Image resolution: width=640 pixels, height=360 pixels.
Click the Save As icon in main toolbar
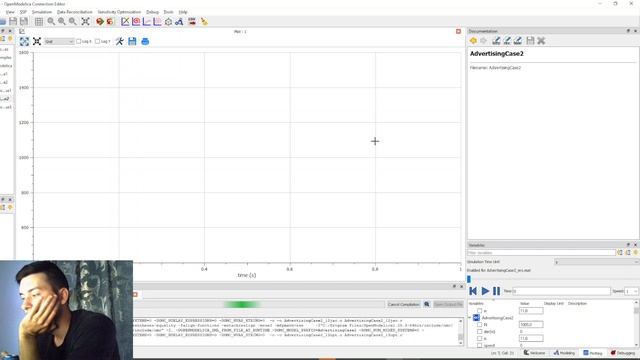pos(24,22)
